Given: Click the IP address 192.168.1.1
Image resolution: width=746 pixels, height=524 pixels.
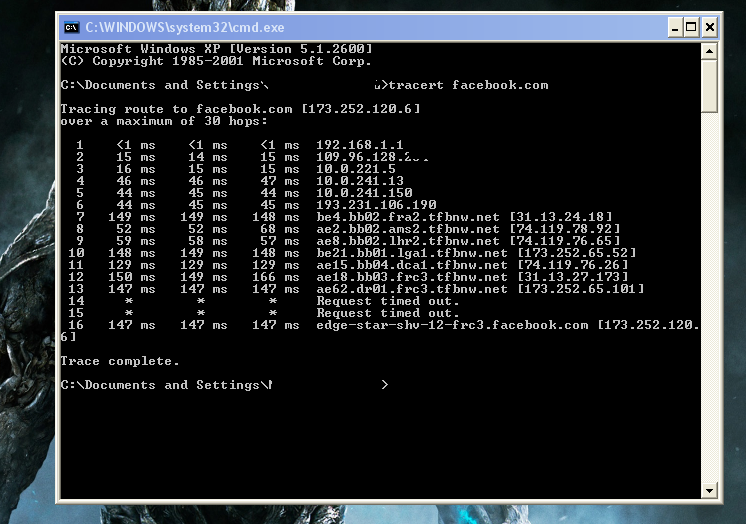Looking at the screenshot, I should pyautogui.click(x=360, y=145).
